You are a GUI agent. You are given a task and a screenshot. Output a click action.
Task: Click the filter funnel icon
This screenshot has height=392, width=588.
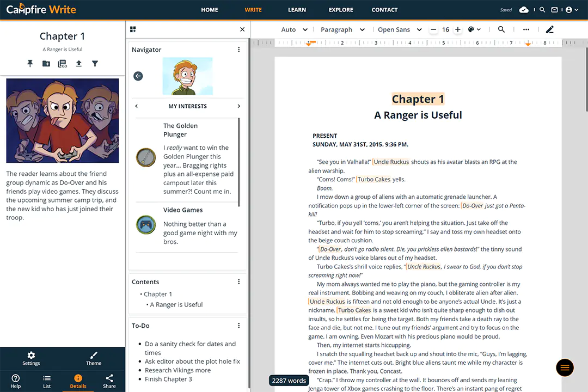pyautogui.click(x=95, y=64)
